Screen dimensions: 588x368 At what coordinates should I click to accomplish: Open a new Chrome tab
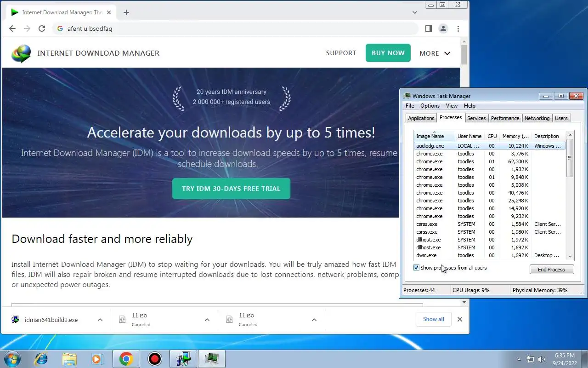tap(126, 12)
